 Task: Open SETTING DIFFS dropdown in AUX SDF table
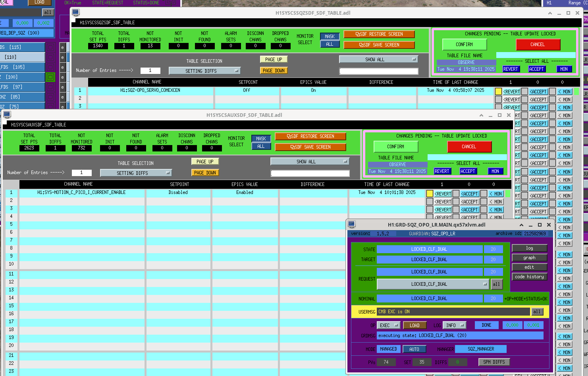135,173
